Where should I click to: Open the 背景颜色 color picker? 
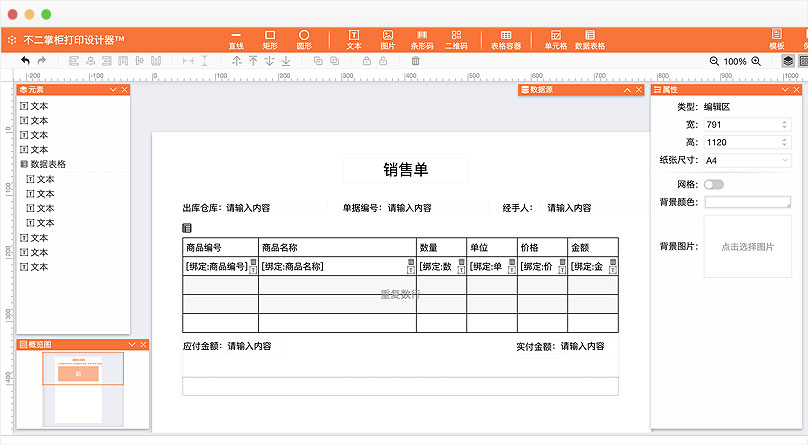click(748, 202)
